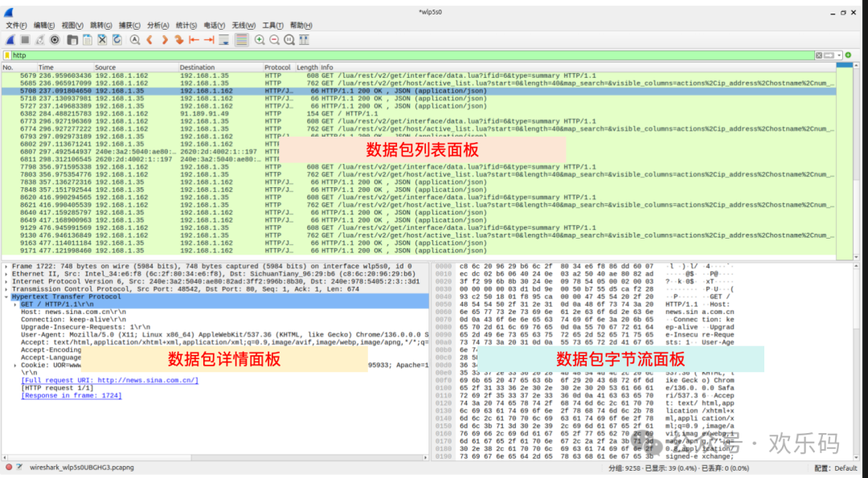Open the display filter history dropdown
The width and height of the screenshot is (868, 478).
(x=839, y=55)
